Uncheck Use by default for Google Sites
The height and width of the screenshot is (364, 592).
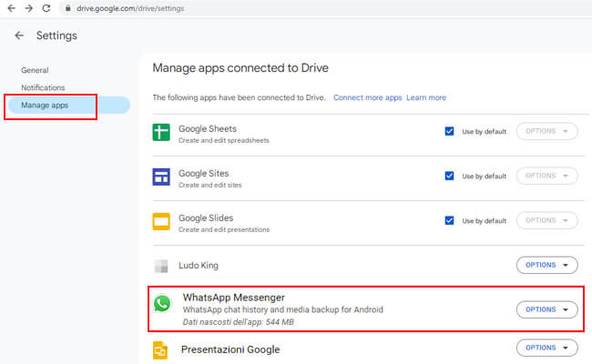(x=449, y=176)
